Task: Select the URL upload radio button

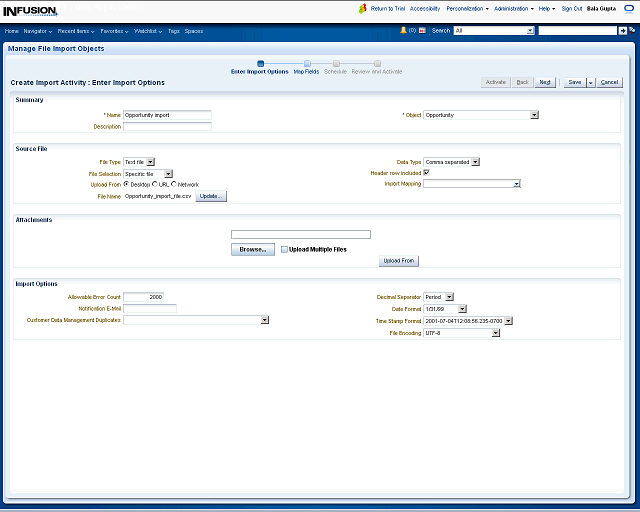Action: [155, 184]
